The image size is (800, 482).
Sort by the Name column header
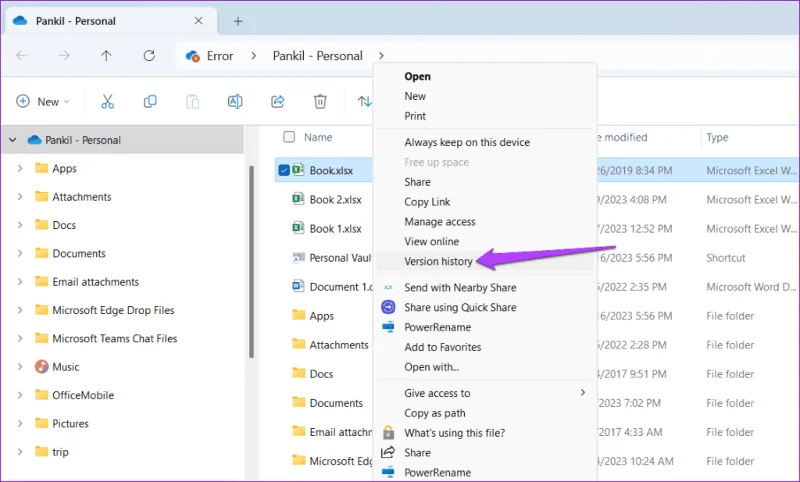point(318,137)
